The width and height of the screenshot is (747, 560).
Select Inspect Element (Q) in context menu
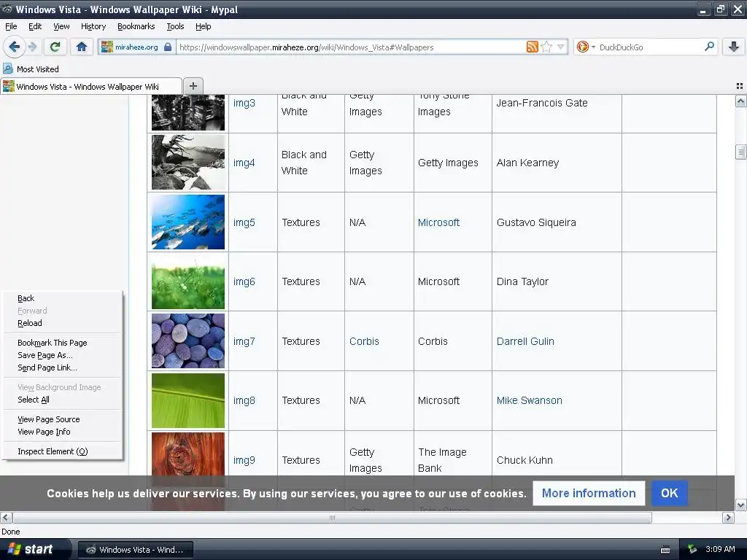click(63, 451)
